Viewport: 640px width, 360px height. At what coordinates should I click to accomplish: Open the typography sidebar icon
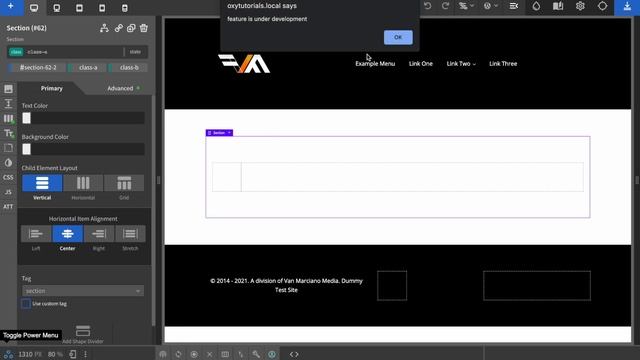point(8,133)
